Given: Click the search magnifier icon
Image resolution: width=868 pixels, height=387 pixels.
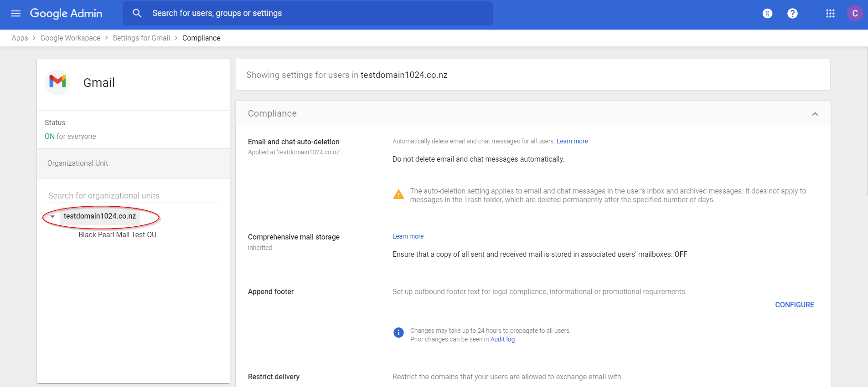Looking at the screenshot, I should [x=137, y=14].
